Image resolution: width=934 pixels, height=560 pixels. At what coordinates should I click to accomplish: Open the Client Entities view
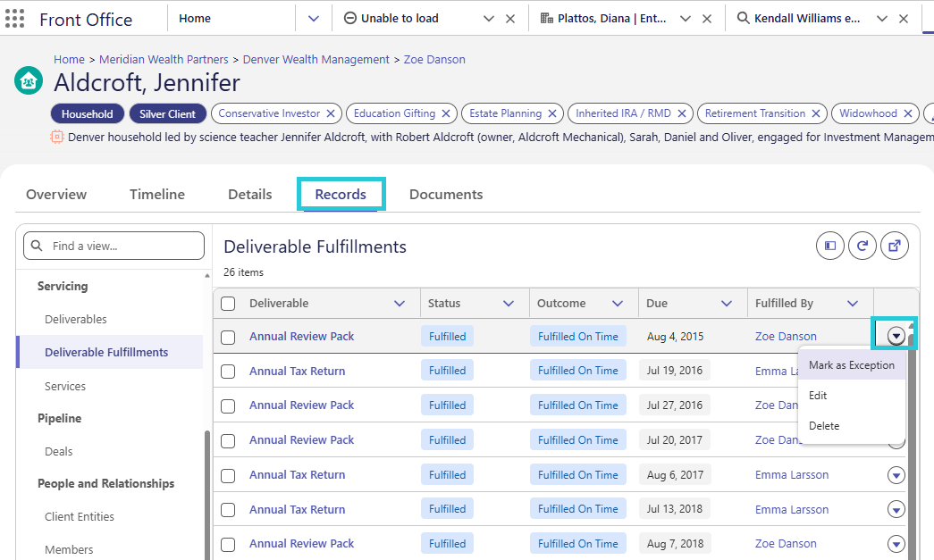coord(80,516)
